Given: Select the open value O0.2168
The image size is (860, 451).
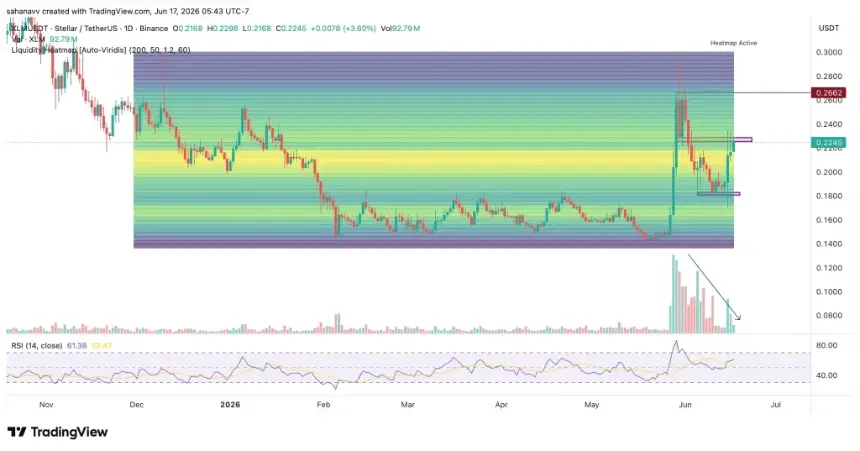Looking at the screenshot, I should point(188,28).
